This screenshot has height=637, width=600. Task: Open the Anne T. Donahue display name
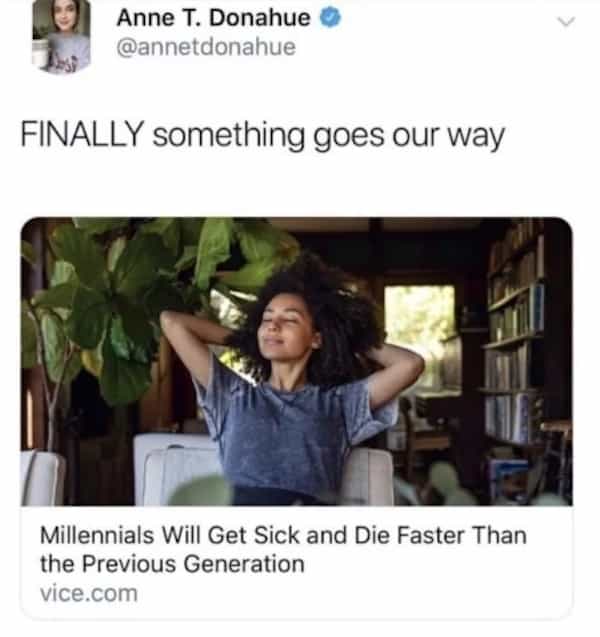point(214,18)
